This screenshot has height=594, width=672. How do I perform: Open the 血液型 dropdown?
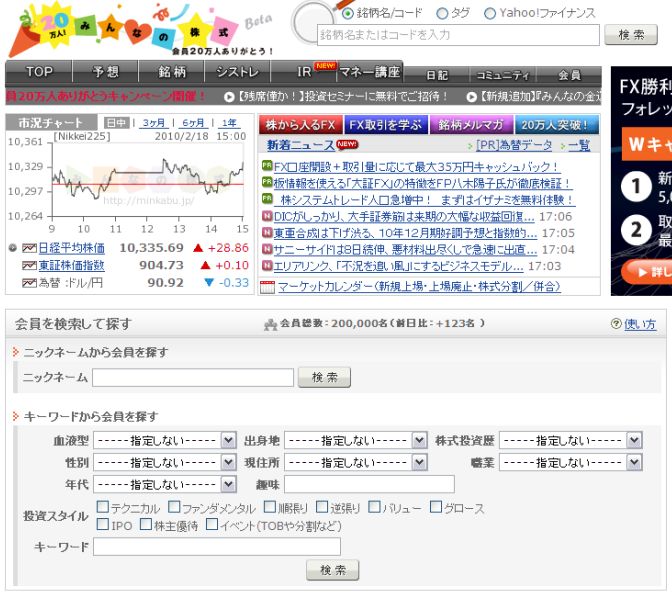pyautogui.click(x=164, y=440)
